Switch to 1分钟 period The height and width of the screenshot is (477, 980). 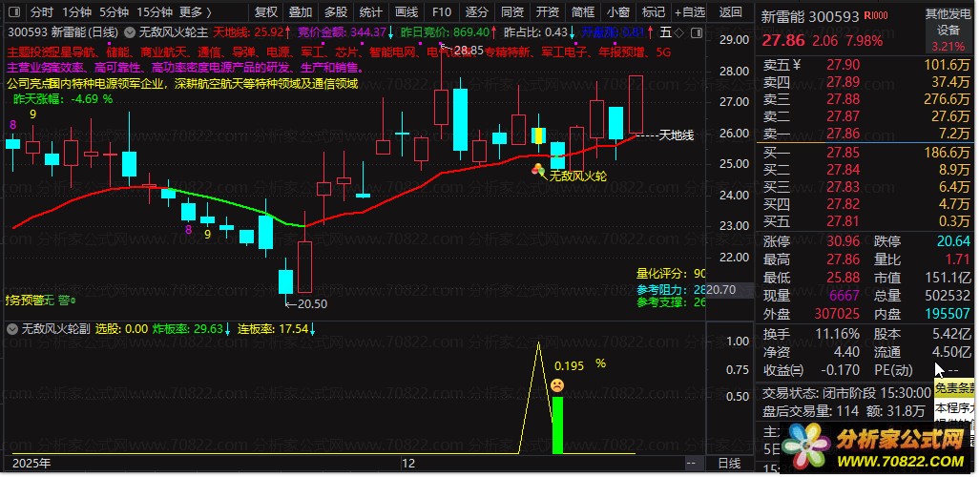[77, 11]
